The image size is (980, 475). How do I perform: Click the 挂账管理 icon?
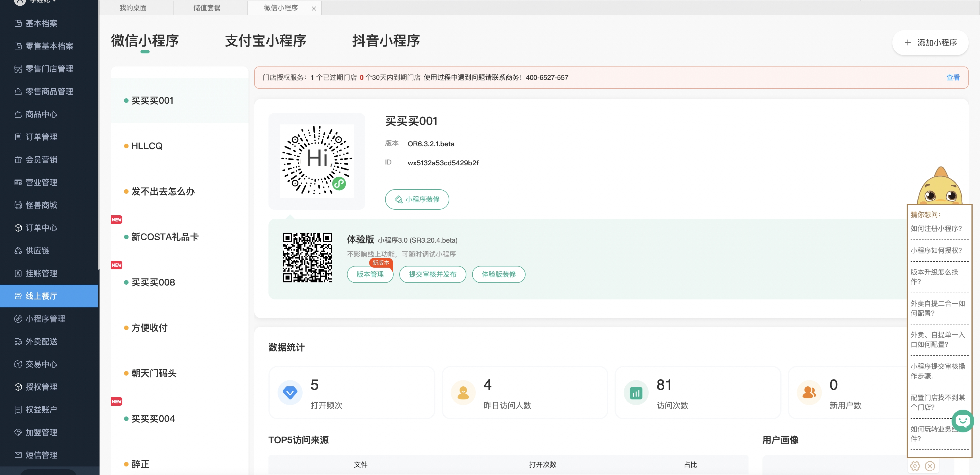[18, 273]
